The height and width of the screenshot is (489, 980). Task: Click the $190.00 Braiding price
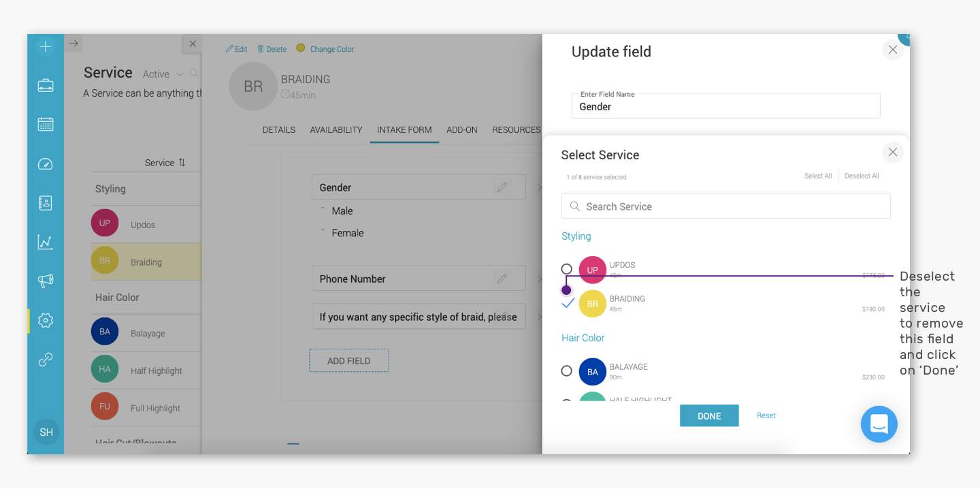(x=873, y=309)
